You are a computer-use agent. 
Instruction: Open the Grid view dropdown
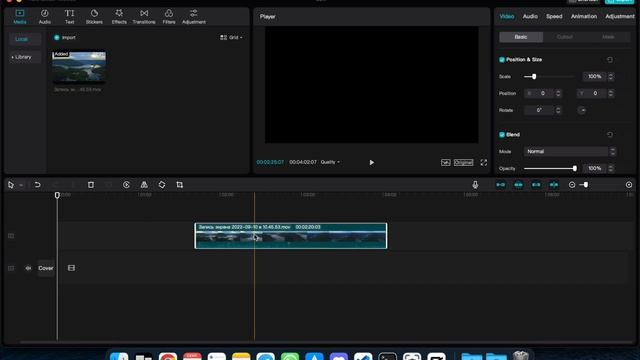point(231,38)
